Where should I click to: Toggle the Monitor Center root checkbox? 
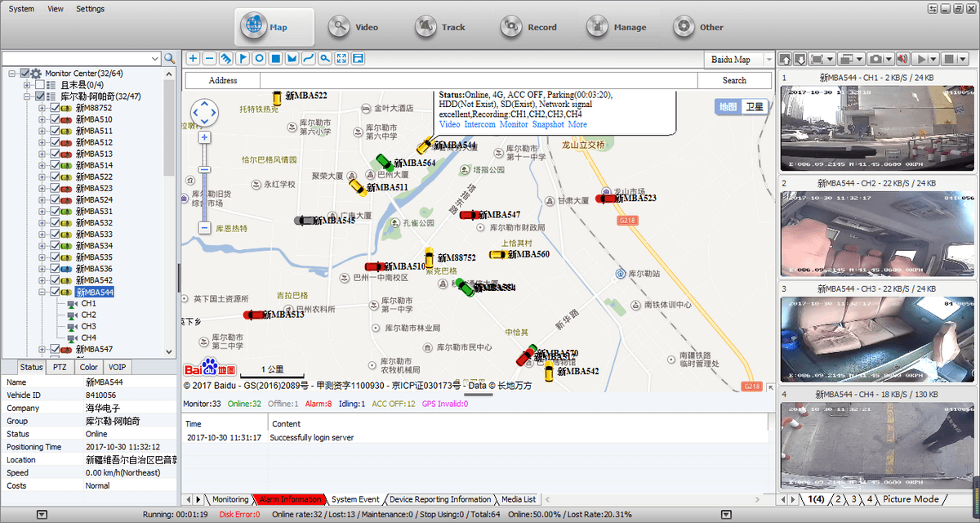pyautogui.click(x=25, y=74)
